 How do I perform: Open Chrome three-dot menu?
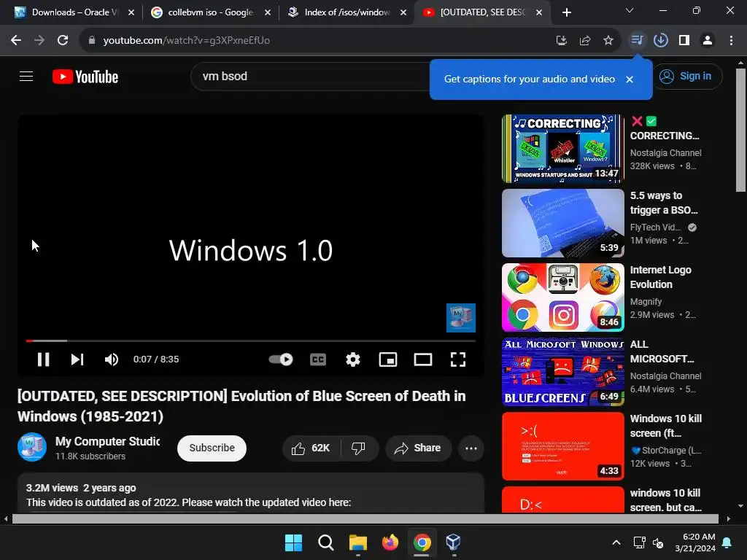coord(731,41)
